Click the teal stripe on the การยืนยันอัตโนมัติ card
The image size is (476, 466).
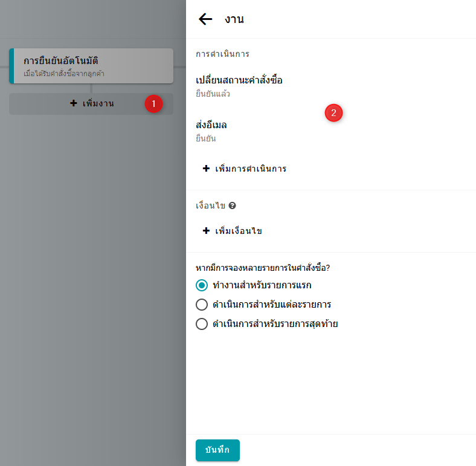tap(11, 66)
